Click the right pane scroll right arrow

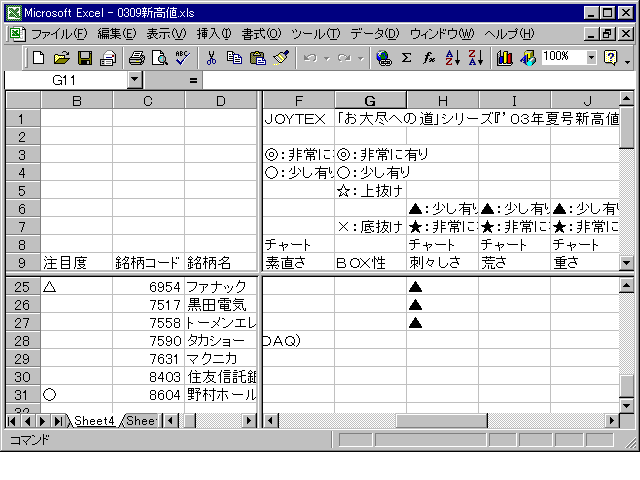611,420
